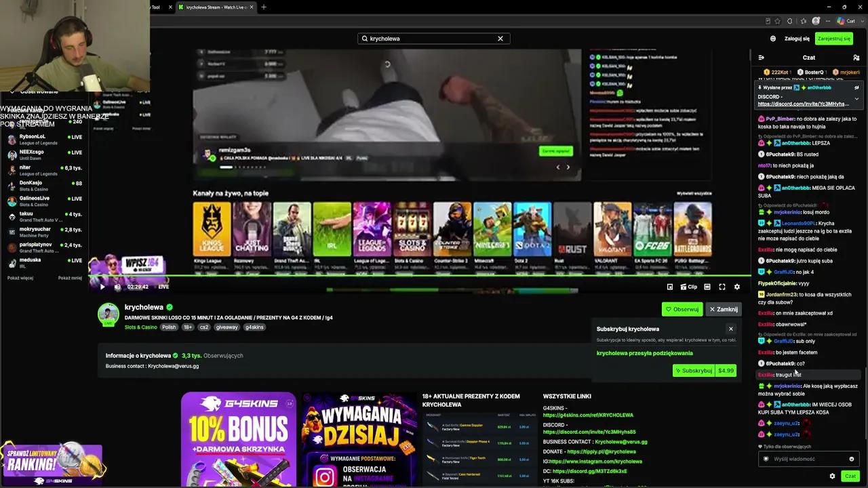
Task: Open new browser tab plus button
Action: click(x=264, y=7)
